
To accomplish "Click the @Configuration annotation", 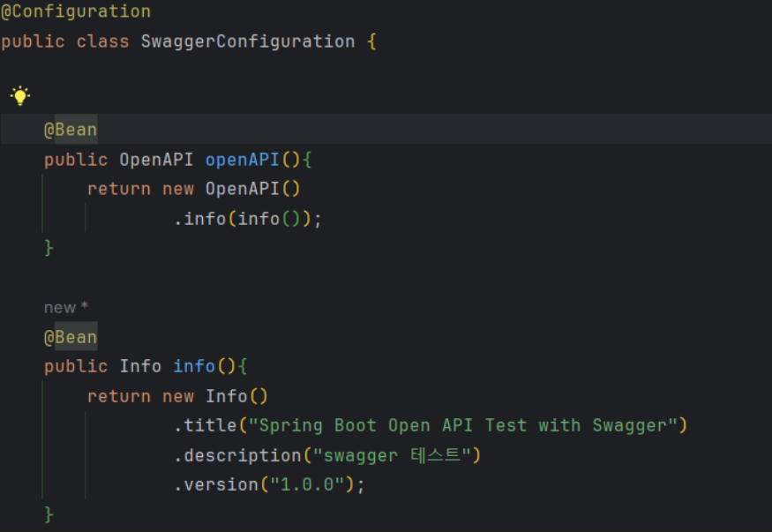I will (76, 11).
